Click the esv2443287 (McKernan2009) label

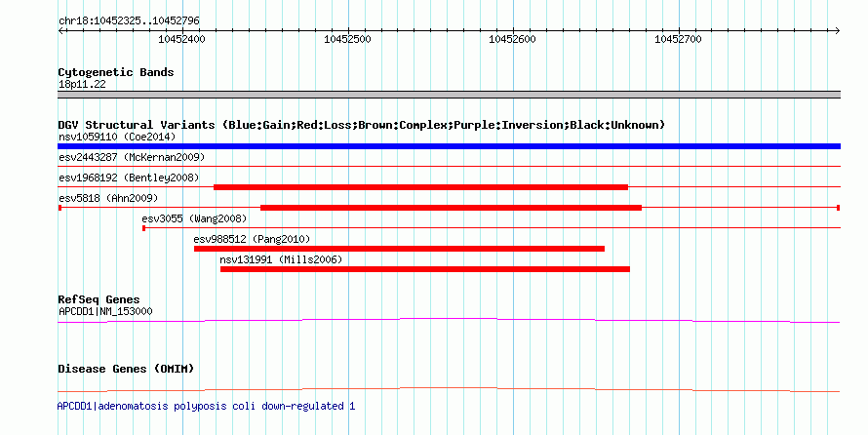pyautogui.click(x=132, y=157)
